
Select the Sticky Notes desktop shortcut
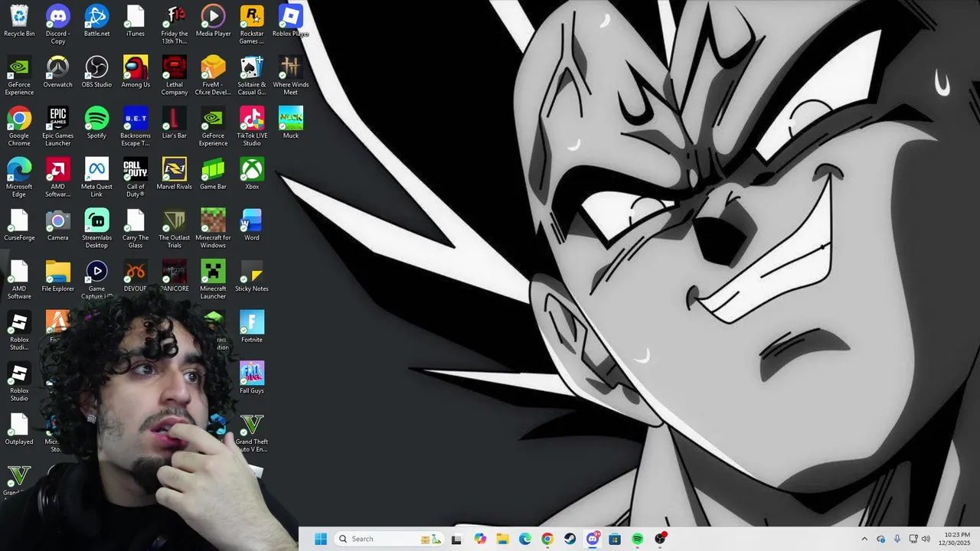click(252, 277)
